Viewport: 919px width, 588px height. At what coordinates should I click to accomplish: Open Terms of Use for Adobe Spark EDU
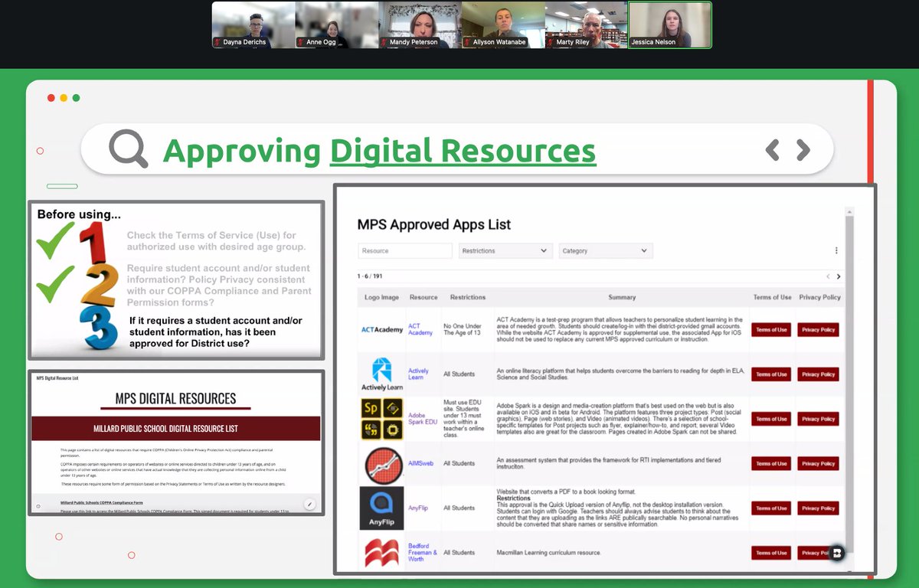tap(771, 419)
